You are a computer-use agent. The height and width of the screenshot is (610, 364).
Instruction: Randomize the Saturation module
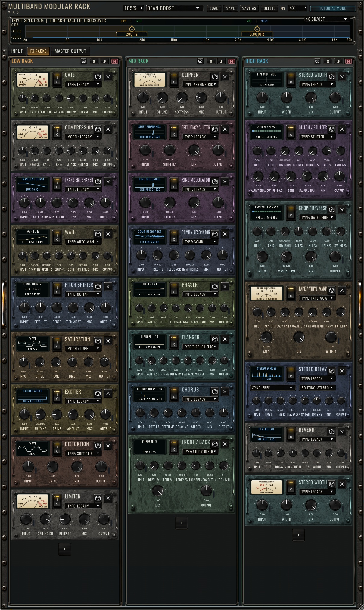pos(98,341)
